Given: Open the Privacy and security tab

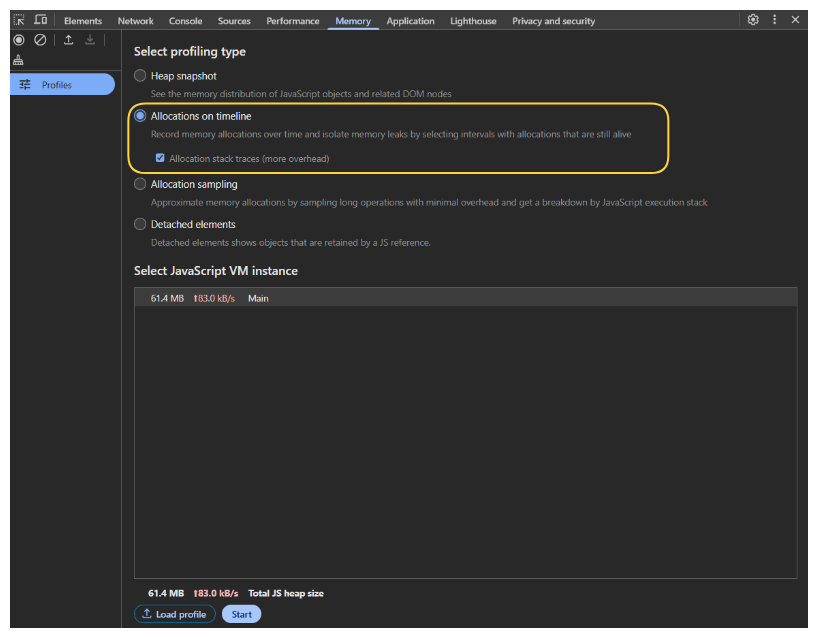Looking at the screenshot, I should point(554,21).
